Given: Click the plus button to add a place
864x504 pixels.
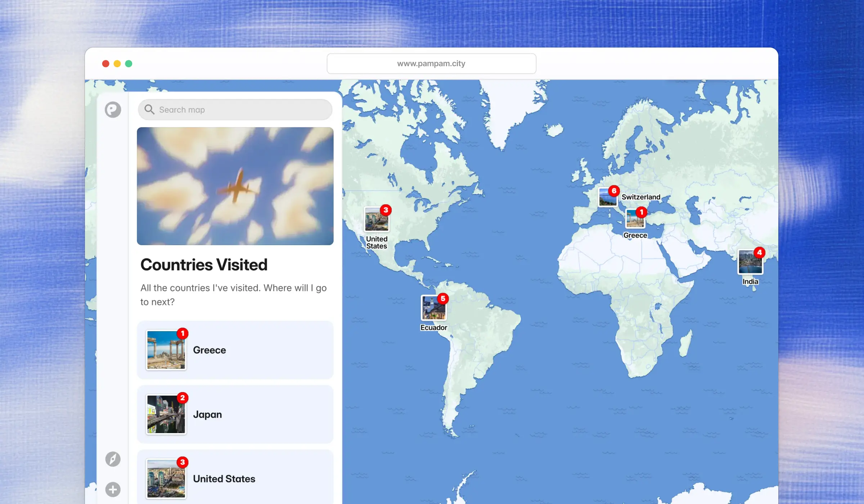Looking at the screenshot, I should pos(113,489).
